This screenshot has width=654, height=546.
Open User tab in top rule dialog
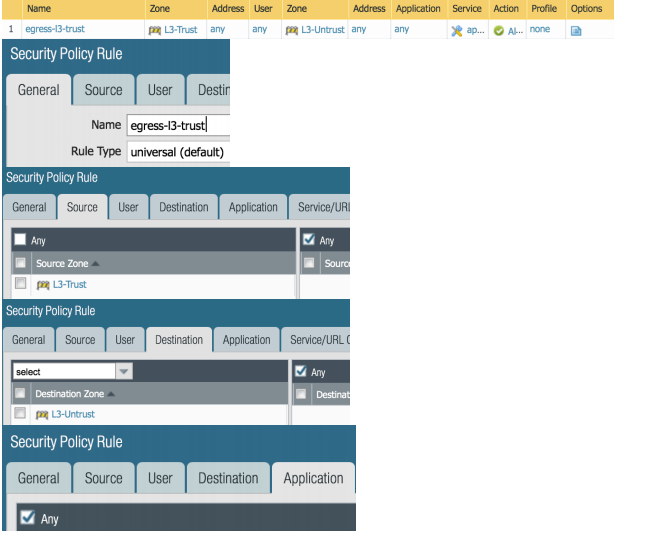(x=160, y=90)
